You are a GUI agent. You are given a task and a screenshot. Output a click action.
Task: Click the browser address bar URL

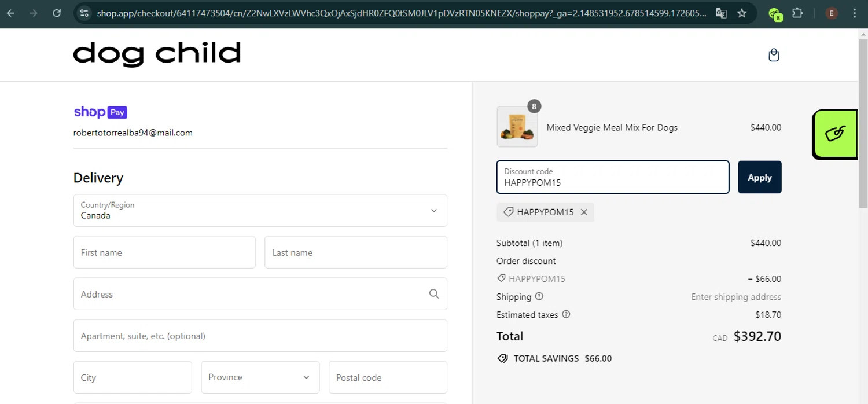pyautogui.click(x=402, y=13)
